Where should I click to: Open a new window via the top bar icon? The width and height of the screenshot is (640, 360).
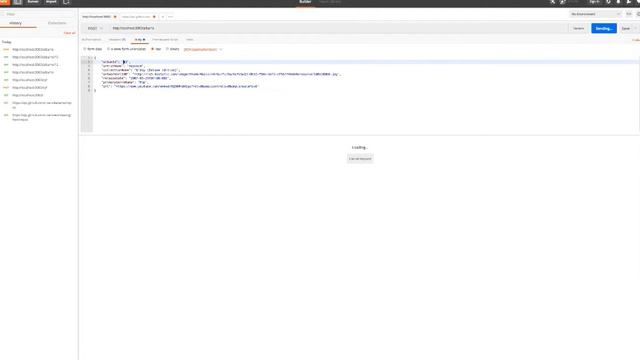click(66, 2)
